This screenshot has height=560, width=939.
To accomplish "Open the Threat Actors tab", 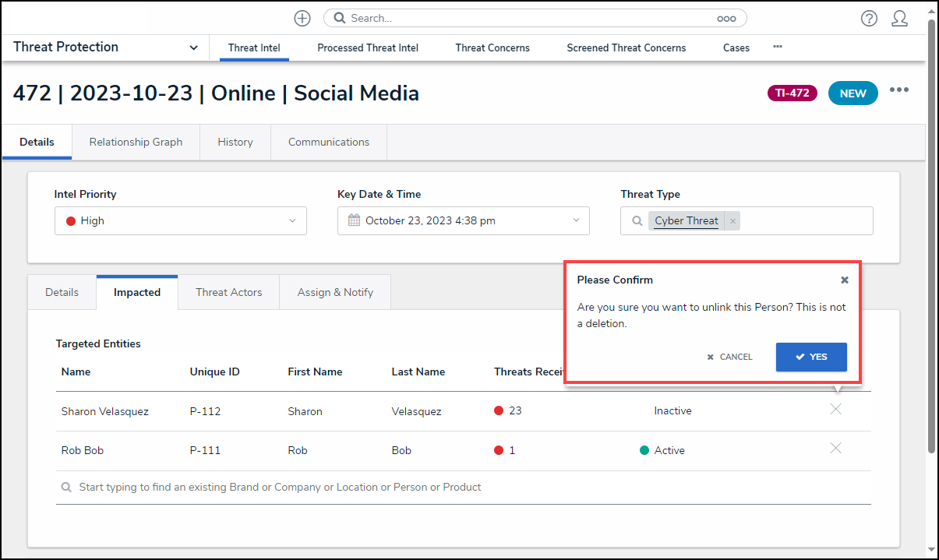I will [x=228, y=292].
